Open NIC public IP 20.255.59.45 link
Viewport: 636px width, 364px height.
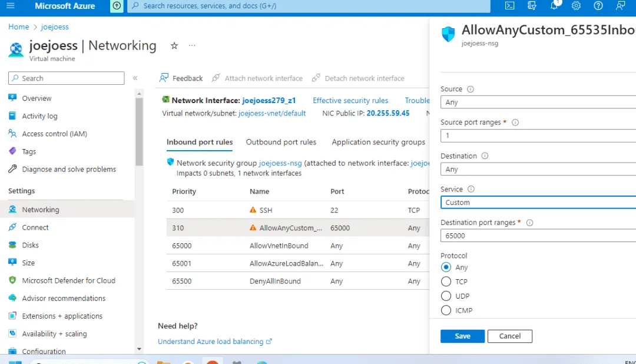(x=388, y=113)
